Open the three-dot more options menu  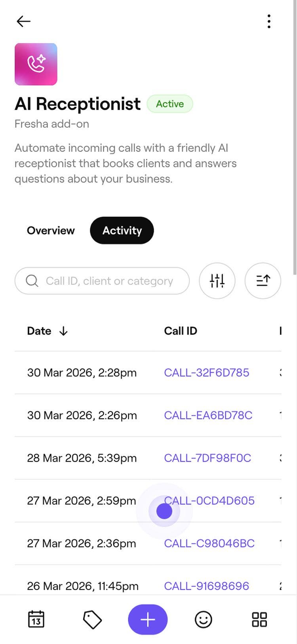[x=269, y=21]
